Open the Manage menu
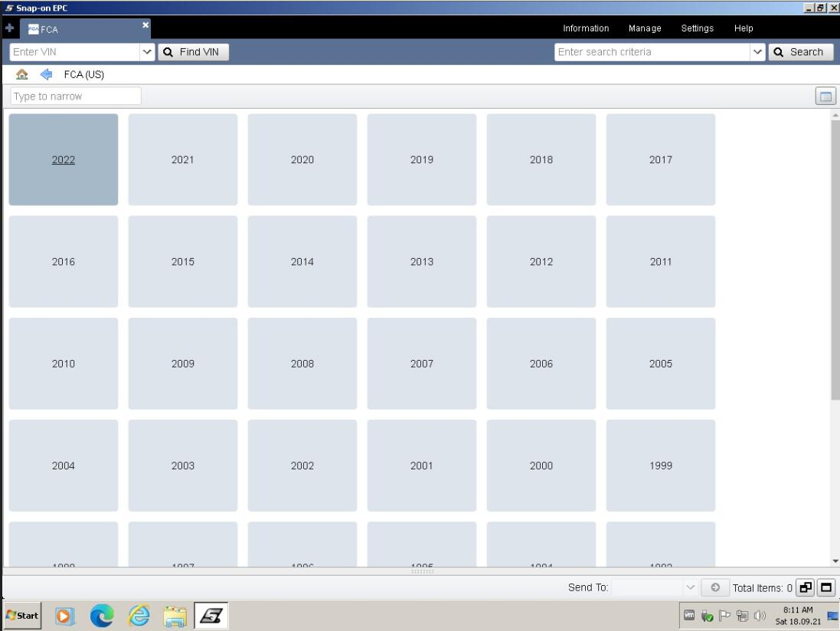Screen dimensions: 840x631 pyautogui.click(x=645, y=28)
